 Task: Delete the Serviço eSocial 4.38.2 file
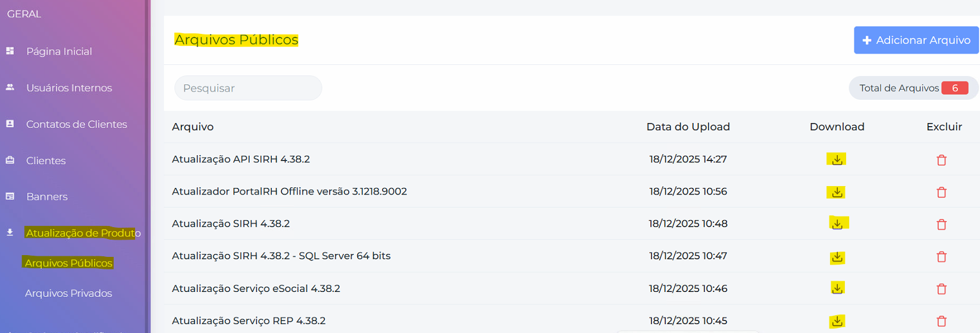coord(941,289)
